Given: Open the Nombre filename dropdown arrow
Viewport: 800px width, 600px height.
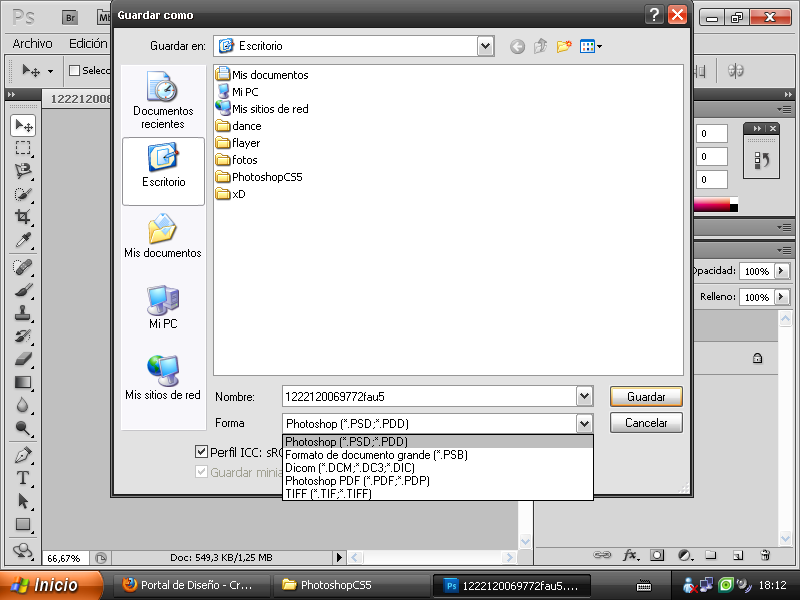Looking at the screenshot, I should [585, 396].
